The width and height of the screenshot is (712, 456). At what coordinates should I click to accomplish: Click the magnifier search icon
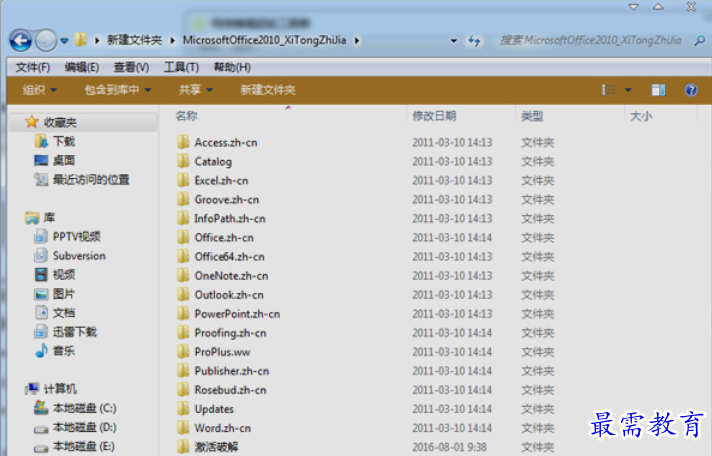(x=700, y=41)
